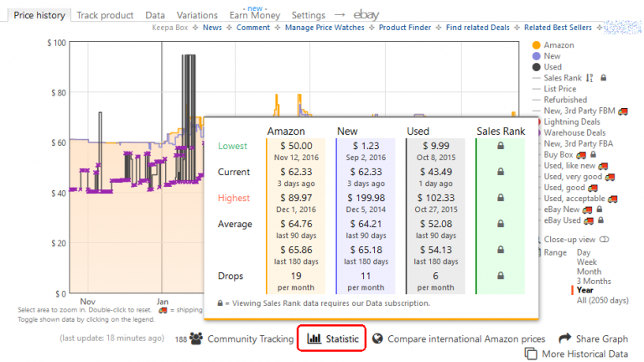Click the Share Graph arrow icon
Viewport: 644px width, 362px height.
pyautogui.click(x=565, y=339)
